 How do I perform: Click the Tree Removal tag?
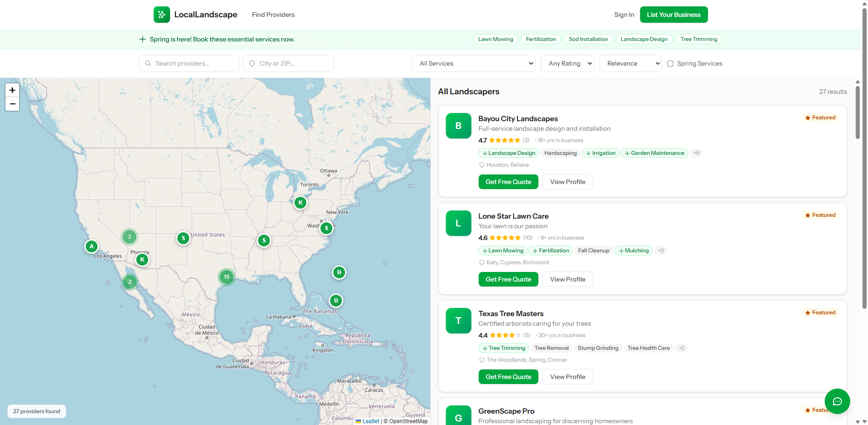pyautogui.click(x=551, y=348)
